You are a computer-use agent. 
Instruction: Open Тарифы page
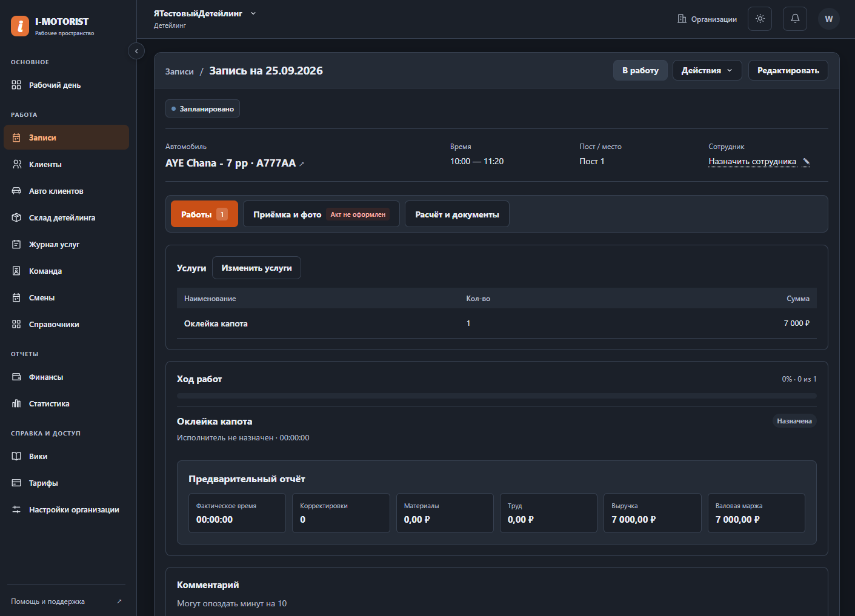tap(66, 483)
